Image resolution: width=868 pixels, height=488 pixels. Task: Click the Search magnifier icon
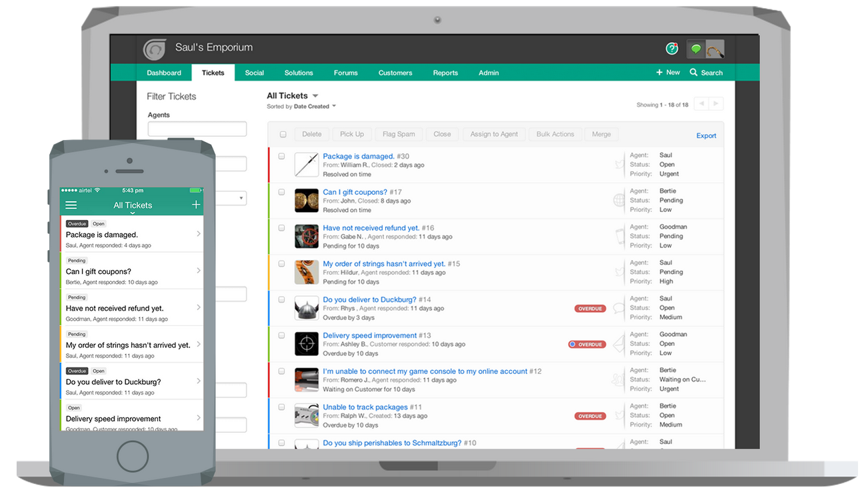[x=693, y=72]
